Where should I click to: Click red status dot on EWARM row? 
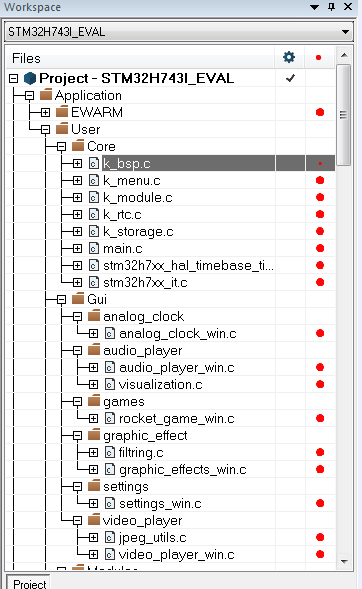point(320,112)
